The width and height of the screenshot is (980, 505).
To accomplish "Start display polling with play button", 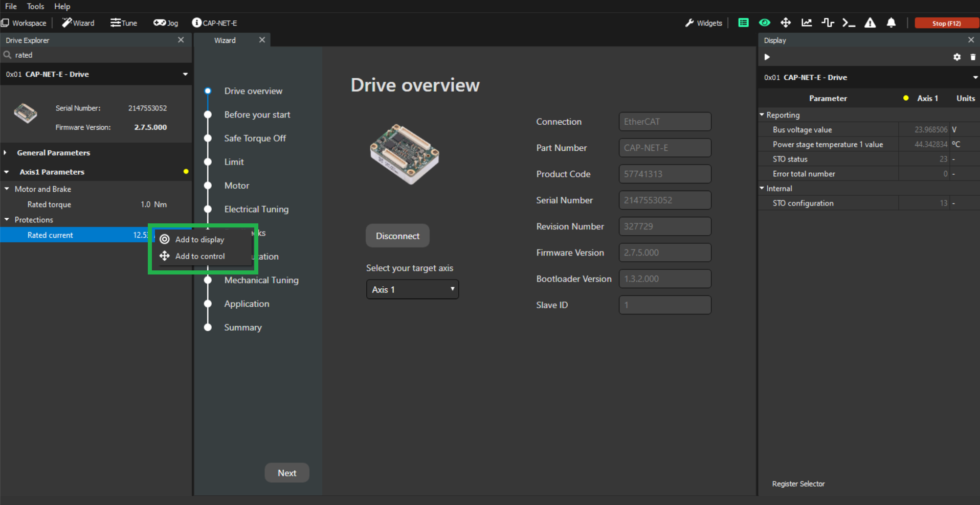I will pos(767,57).
